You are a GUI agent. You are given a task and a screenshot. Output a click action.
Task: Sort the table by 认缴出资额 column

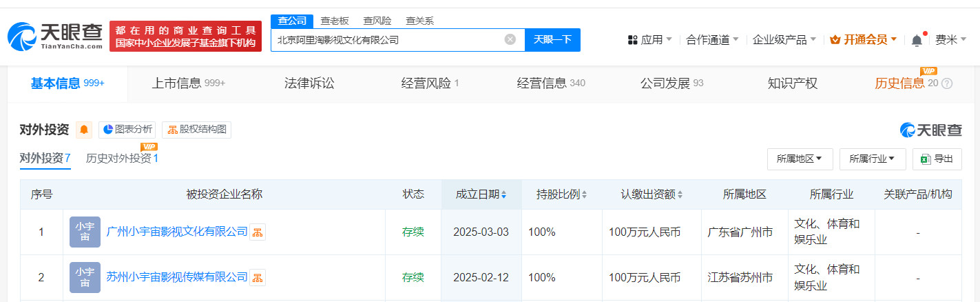pos(651,194)
